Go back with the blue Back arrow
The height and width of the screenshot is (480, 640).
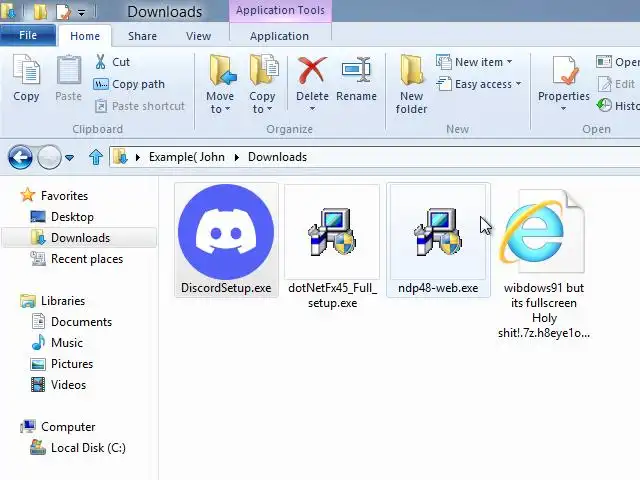(20, 157)
